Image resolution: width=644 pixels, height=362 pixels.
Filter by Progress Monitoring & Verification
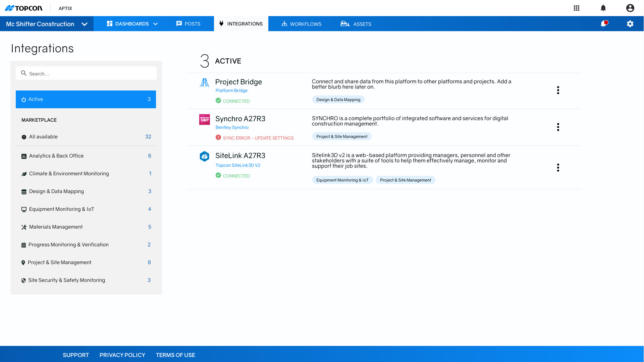coord(86,245)
